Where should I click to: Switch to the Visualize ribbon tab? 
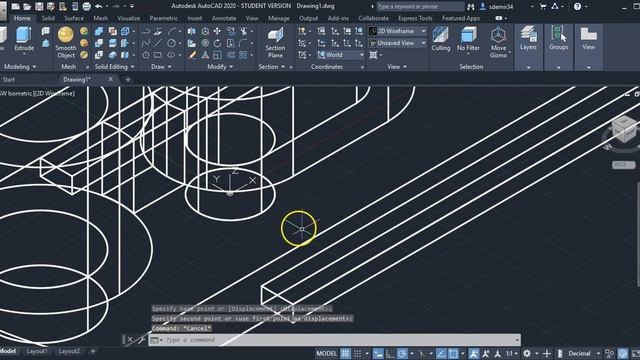pos(129,18)
